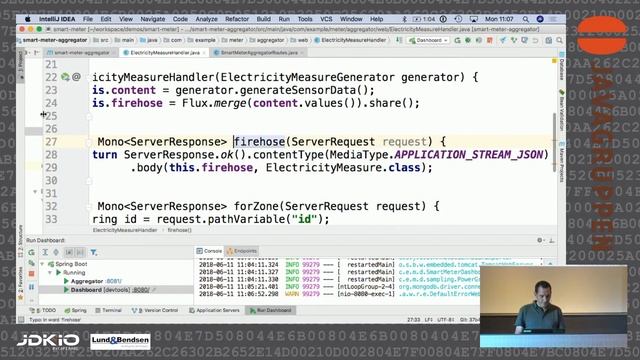This screenshot has height=360, width=640.
Task: Click the editor vertical scrollbar
Action: click(x=554, y=141)
